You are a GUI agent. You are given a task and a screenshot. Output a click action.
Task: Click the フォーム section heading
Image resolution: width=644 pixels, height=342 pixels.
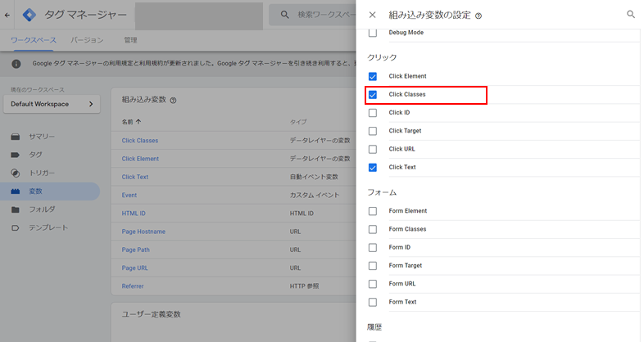[382, 192]
